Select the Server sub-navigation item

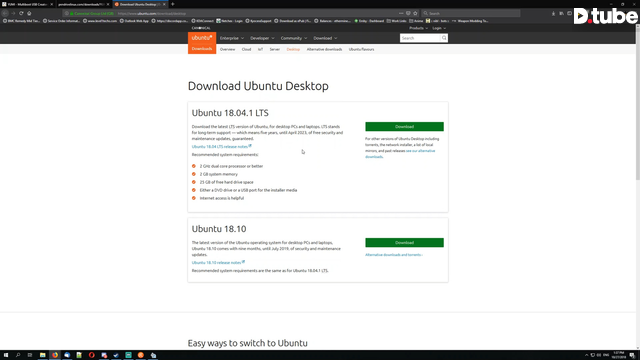click(275, 49)
